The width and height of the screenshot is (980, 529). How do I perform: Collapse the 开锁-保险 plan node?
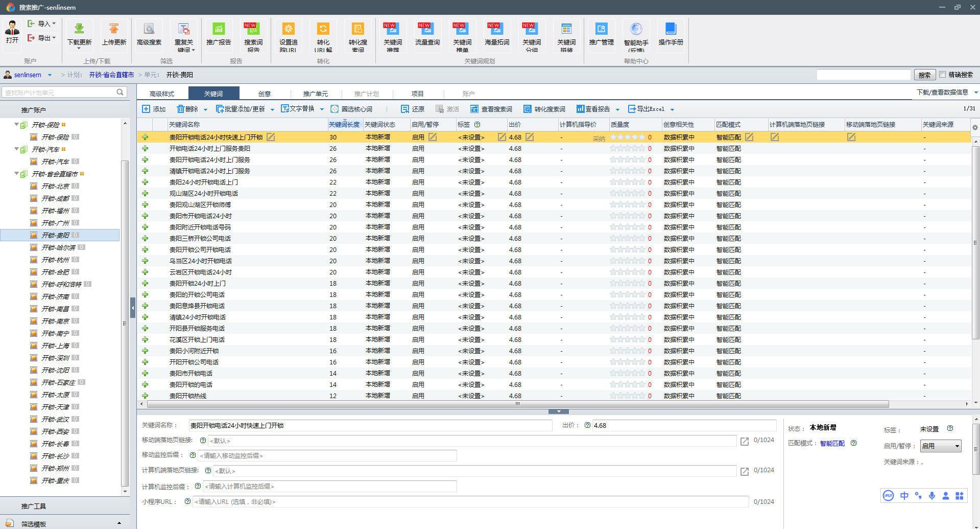tap(17, 125)
